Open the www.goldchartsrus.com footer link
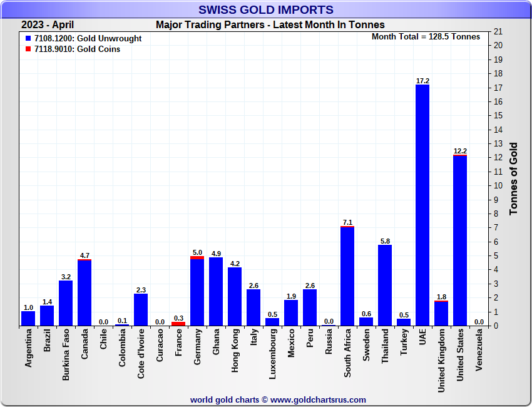The height and width of the screenshot is (407, 532). pos(318,399)
